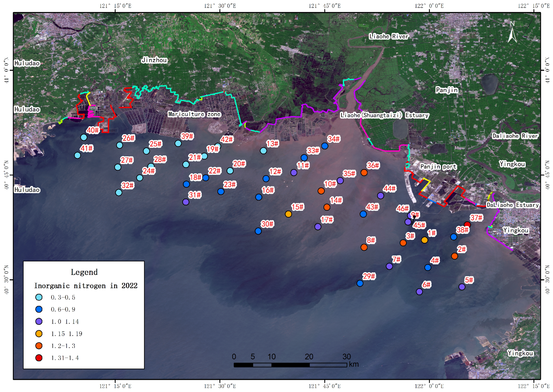
Task: Click the kilometer scale bar
Action: pyautogui.click(x=290, y=365)
